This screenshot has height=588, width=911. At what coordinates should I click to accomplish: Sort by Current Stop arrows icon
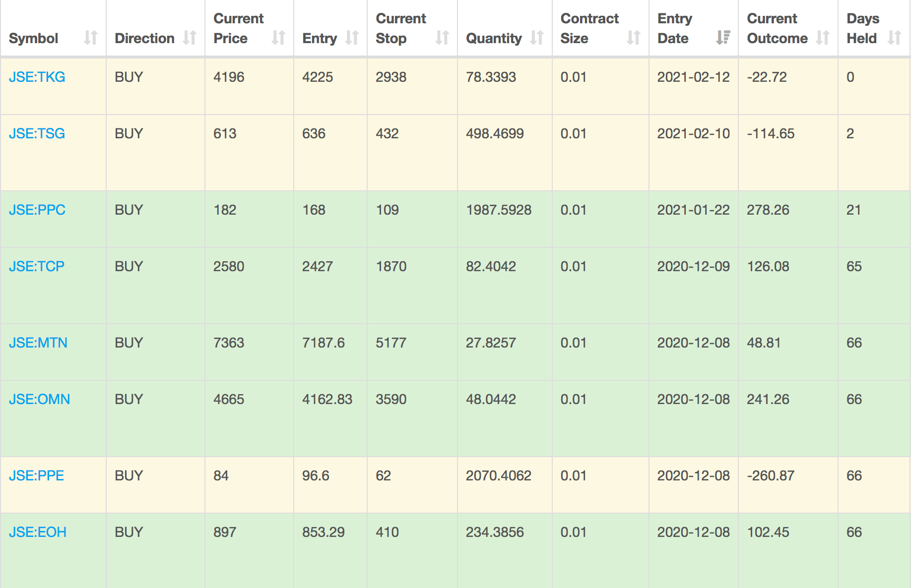click(442, 38)
